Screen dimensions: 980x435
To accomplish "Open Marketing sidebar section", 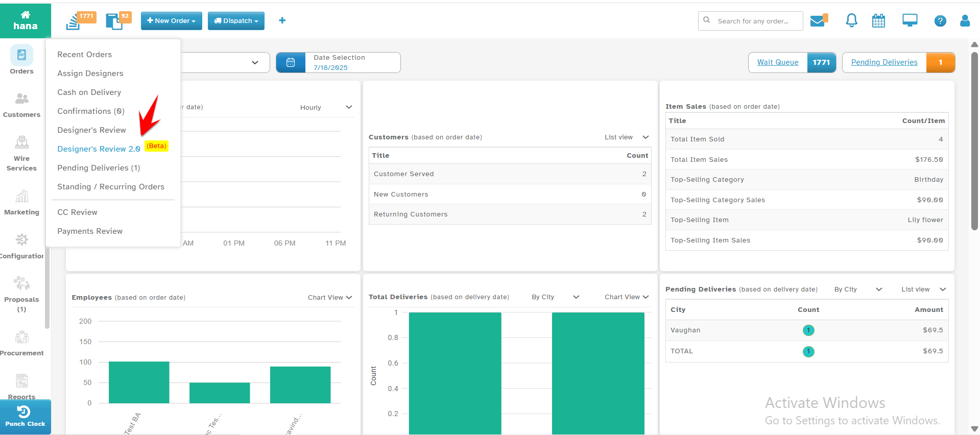I will [x=21, y=202].
